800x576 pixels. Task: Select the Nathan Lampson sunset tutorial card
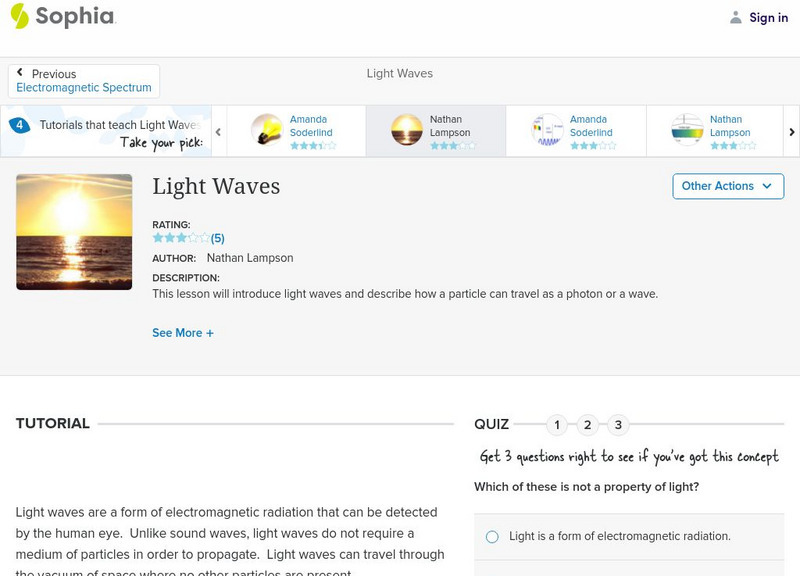point(435,131)
